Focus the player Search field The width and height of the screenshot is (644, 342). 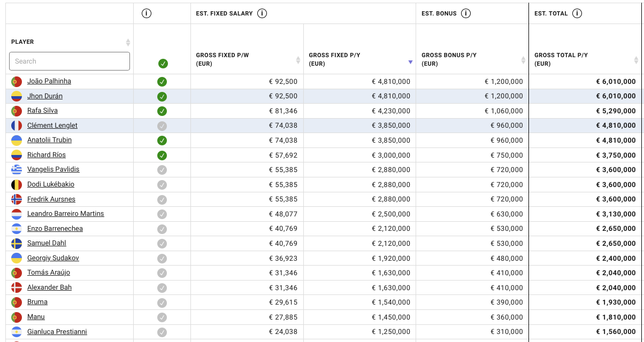point(70,61)
